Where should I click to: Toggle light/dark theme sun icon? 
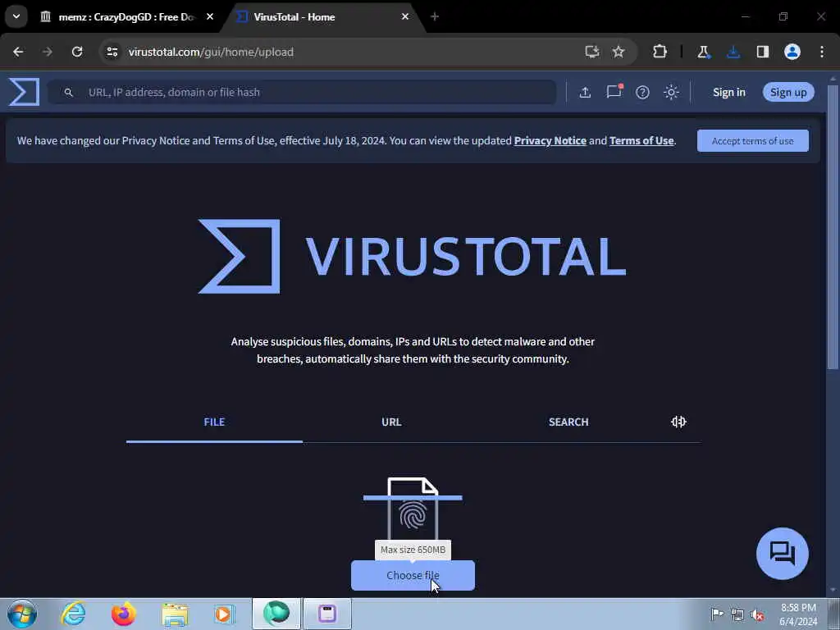click(x=671, y=92)
